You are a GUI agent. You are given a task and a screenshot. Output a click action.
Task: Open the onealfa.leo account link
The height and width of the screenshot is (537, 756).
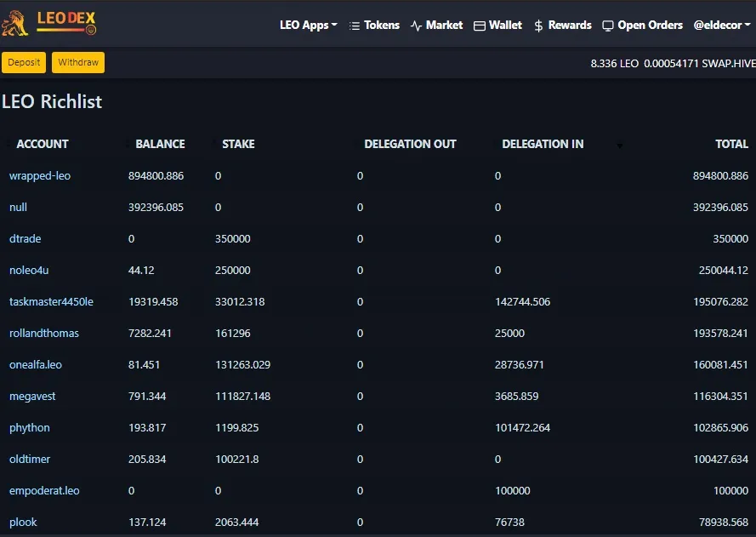[36, 364]
